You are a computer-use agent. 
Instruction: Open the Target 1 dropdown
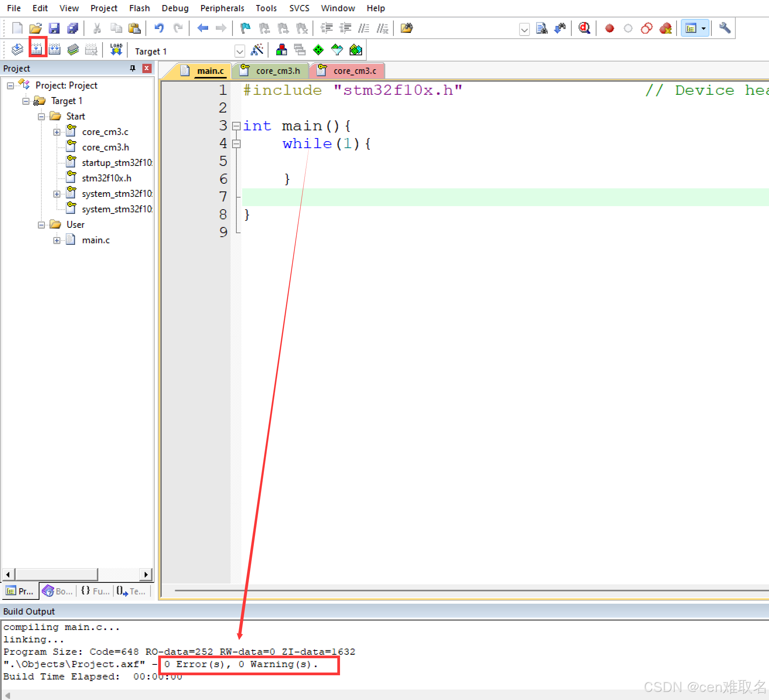tap(240, 51)
